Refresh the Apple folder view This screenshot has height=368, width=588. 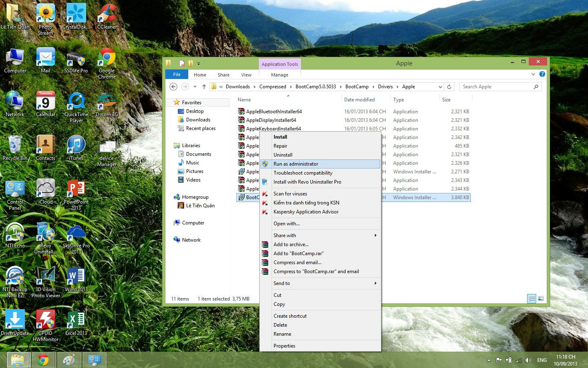(x=449, y=87)
